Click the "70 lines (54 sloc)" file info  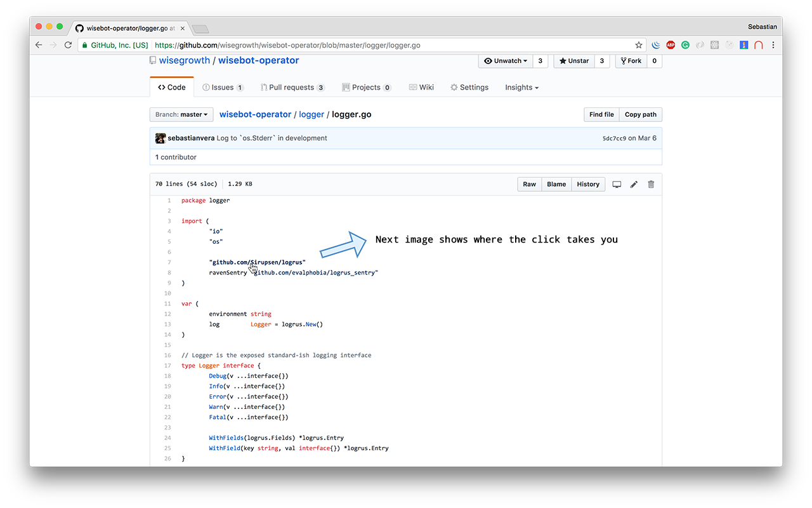186,184
